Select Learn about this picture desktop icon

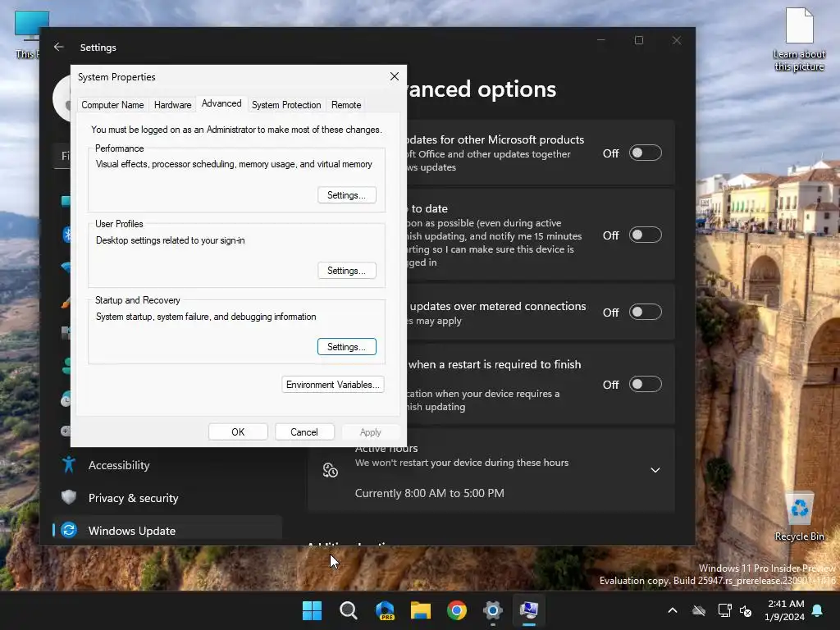tap(799, 39)
